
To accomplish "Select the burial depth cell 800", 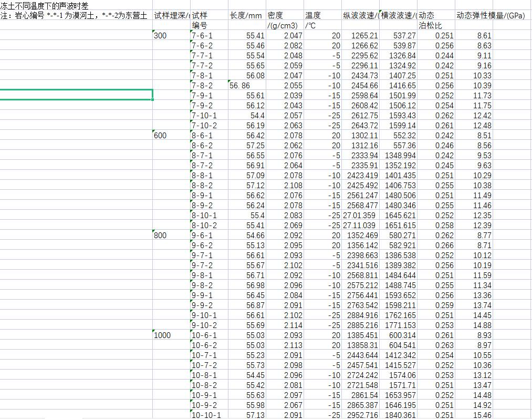I will [161, 236].
